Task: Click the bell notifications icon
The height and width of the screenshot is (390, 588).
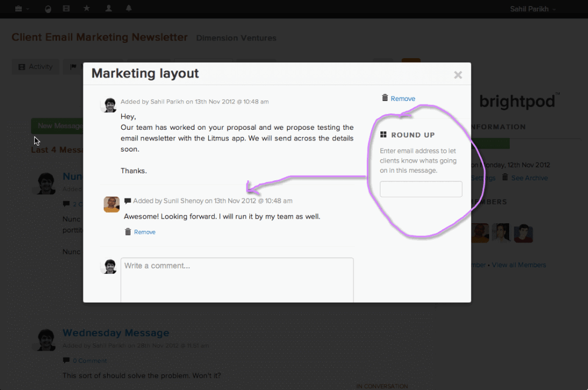Action: pos(129,8)
